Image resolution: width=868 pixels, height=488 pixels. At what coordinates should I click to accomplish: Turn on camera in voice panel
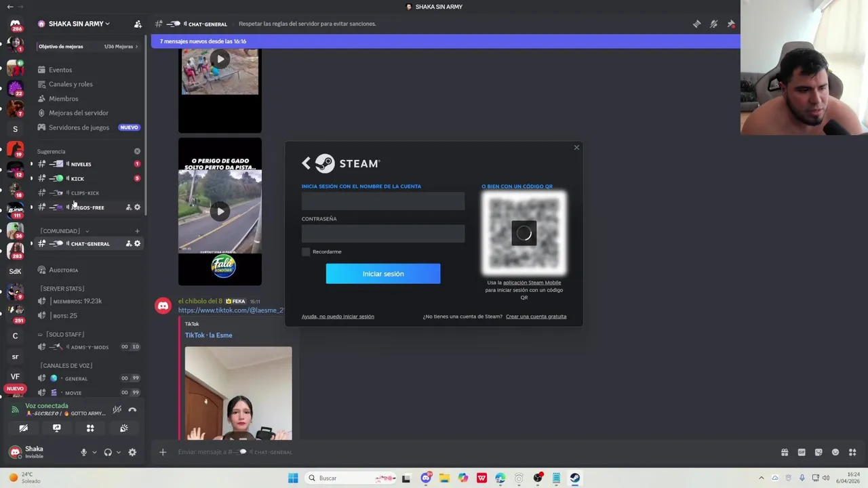pyautogui.click(x=23, y=428)
